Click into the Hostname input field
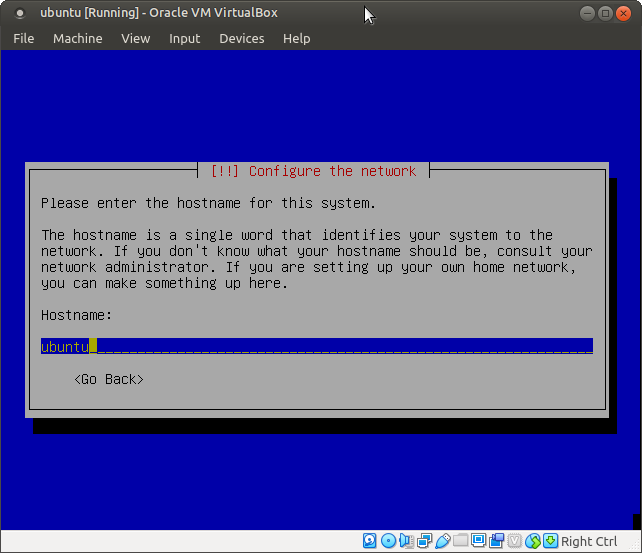 tap(317, 346)
